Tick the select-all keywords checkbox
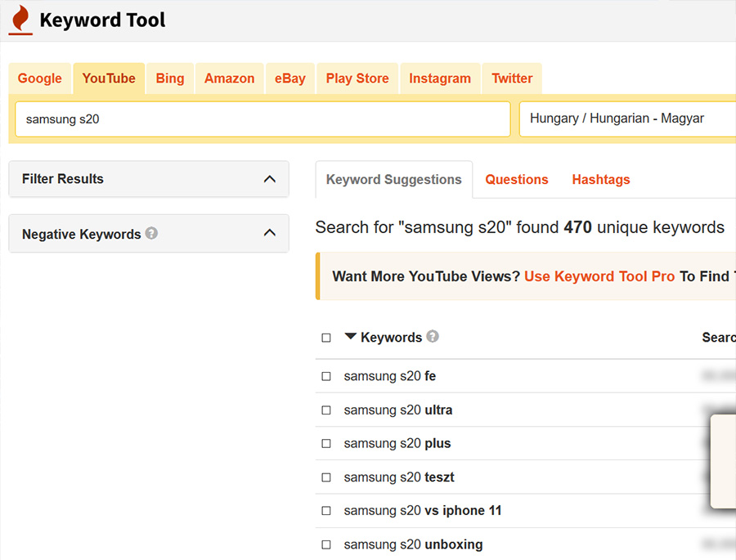 coord(326,338)
